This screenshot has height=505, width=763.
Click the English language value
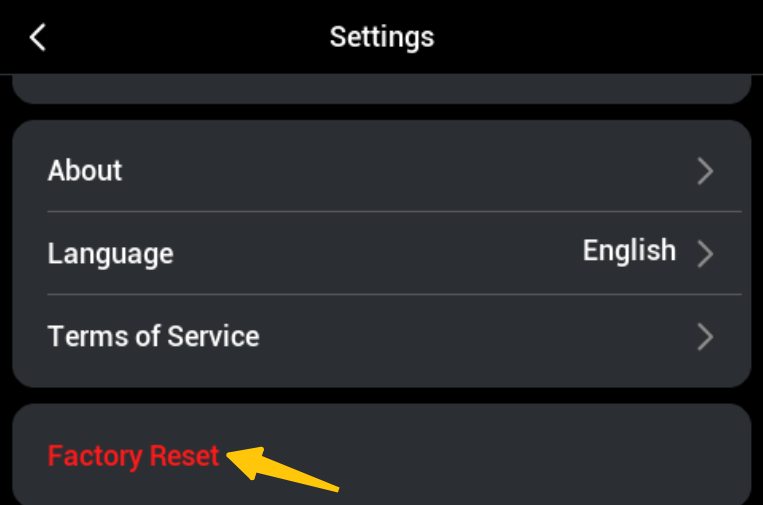tap(629, 250)
